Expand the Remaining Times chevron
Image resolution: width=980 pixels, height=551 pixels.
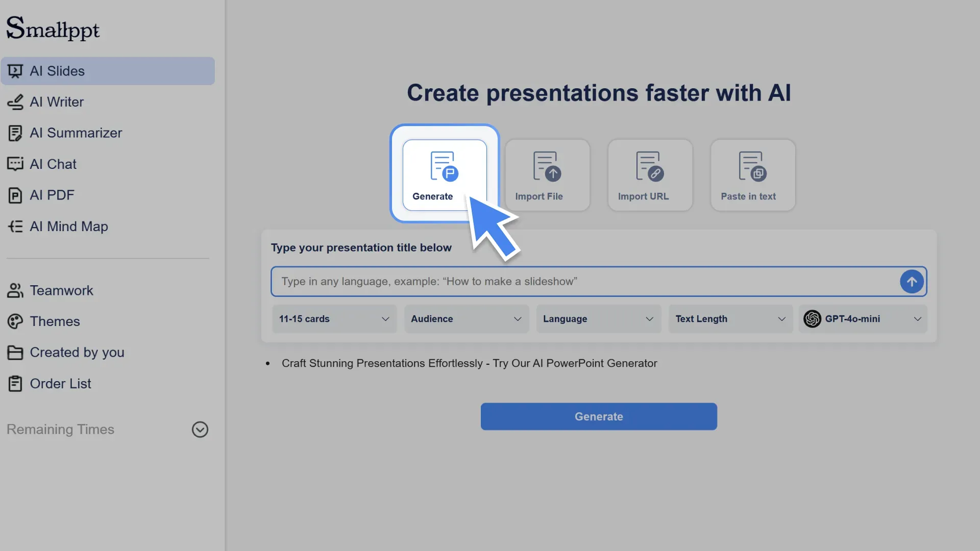pyautogui.click(x=200, y=429)
